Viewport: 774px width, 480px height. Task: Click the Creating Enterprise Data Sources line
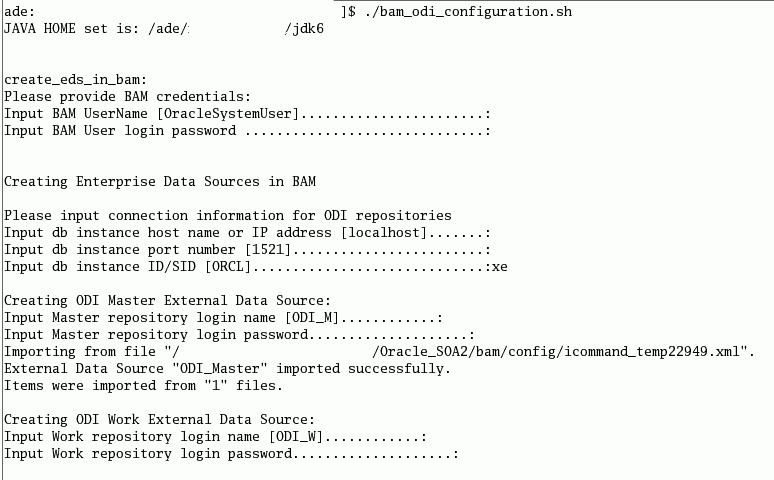coord(160,182)
